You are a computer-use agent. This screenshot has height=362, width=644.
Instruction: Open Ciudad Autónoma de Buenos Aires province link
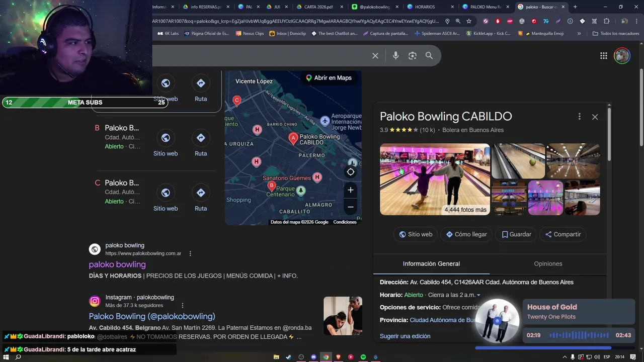(443, 320)
